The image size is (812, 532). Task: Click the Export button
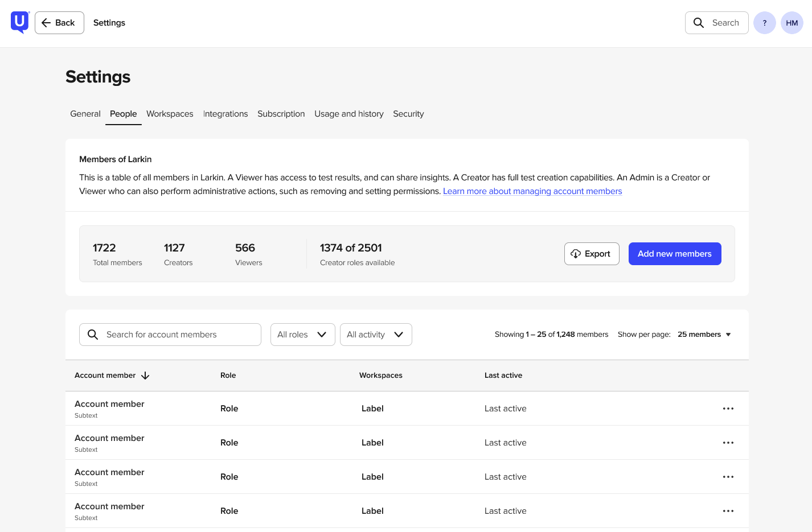point(591,254)
